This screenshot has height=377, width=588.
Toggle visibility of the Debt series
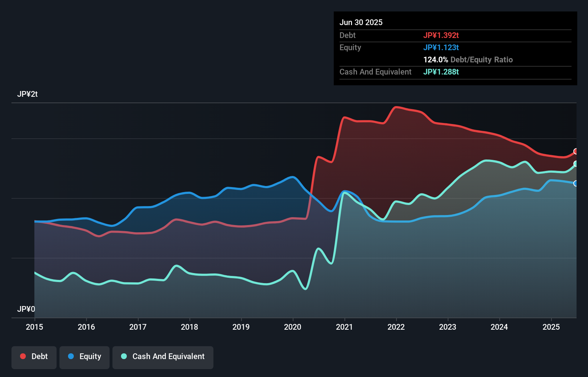pyautogui.click(x=34, y=357)
